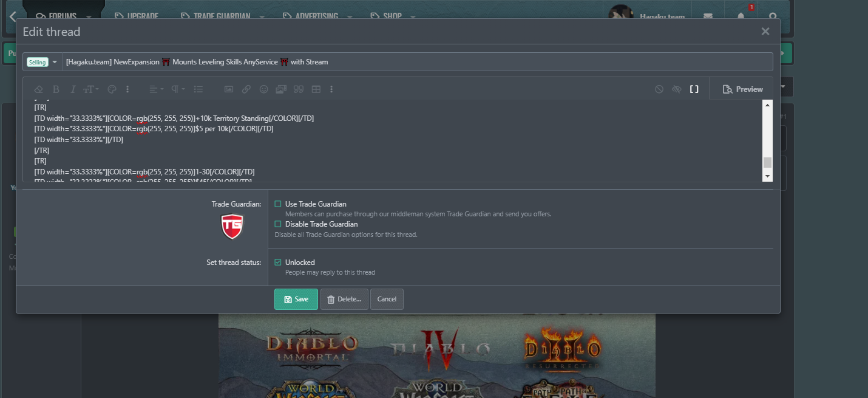Click the Diablo II Resurrected banner logo
The height and width of the screenshot is (398, 868).
click(563, 349)
